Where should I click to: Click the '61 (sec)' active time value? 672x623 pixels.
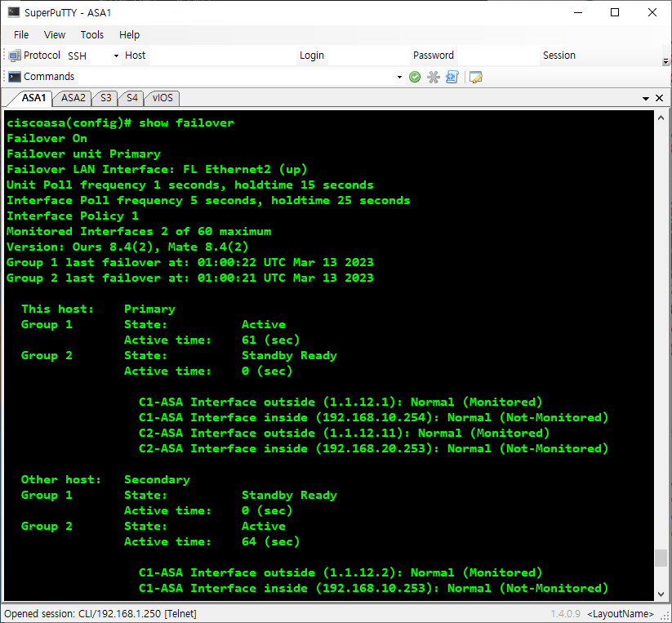coord(270,340)
